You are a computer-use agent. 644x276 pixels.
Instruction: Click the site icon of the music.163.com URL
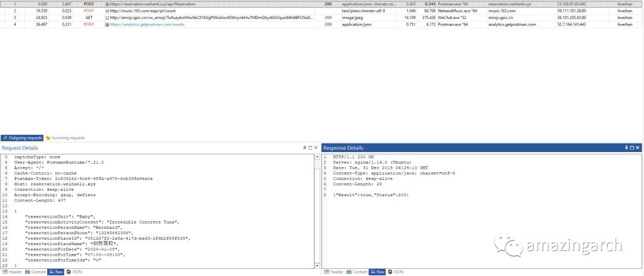point(107,11)
